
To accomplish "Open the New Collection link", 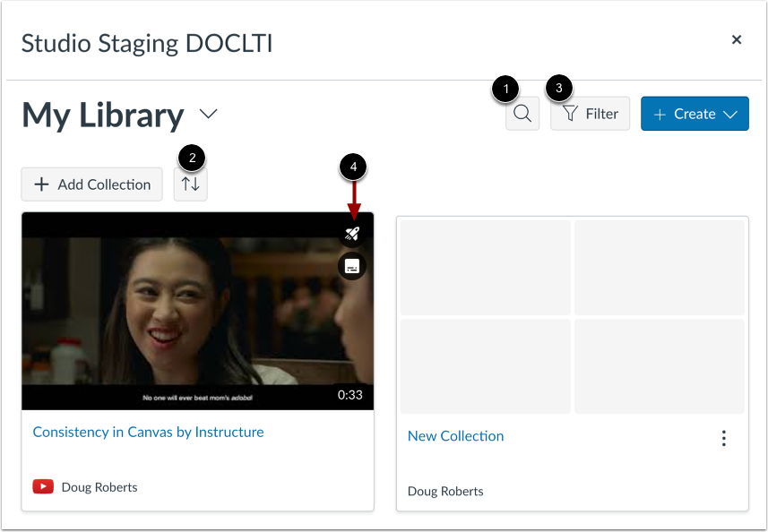I will click(x=455, y=435).
